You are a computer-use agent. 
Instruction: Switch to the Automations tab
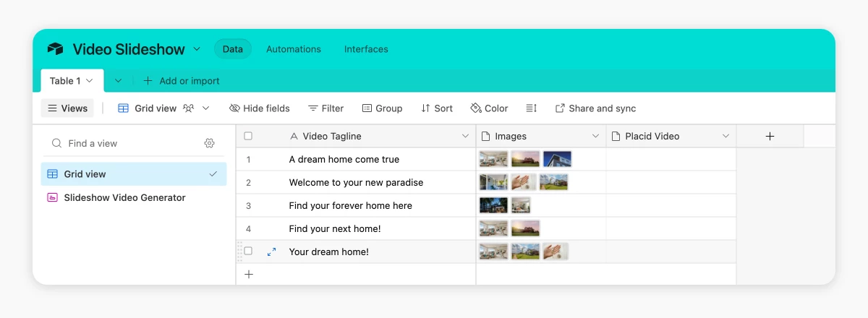tap(294, 49)
